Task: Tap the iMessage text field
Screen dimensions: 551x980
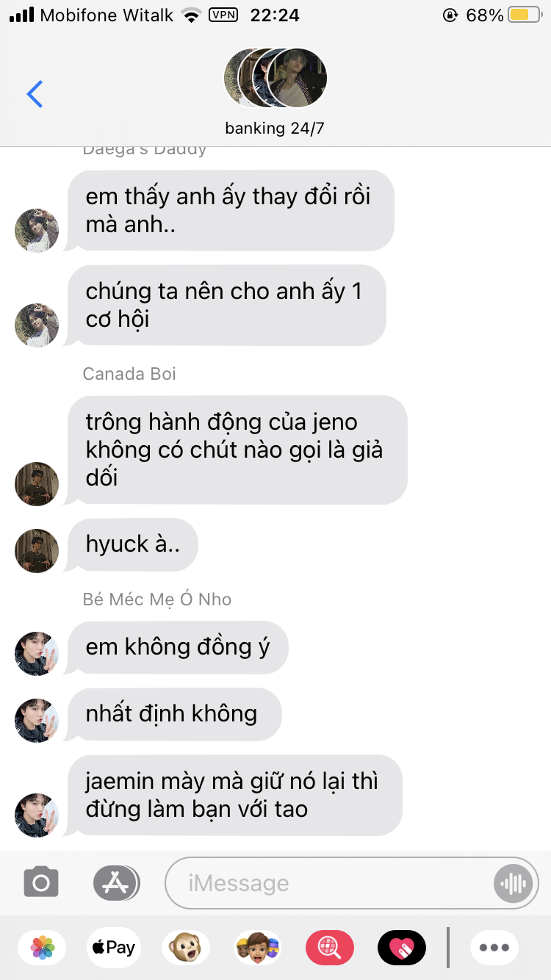Action: pyautogui.click(x=352, y=883)
